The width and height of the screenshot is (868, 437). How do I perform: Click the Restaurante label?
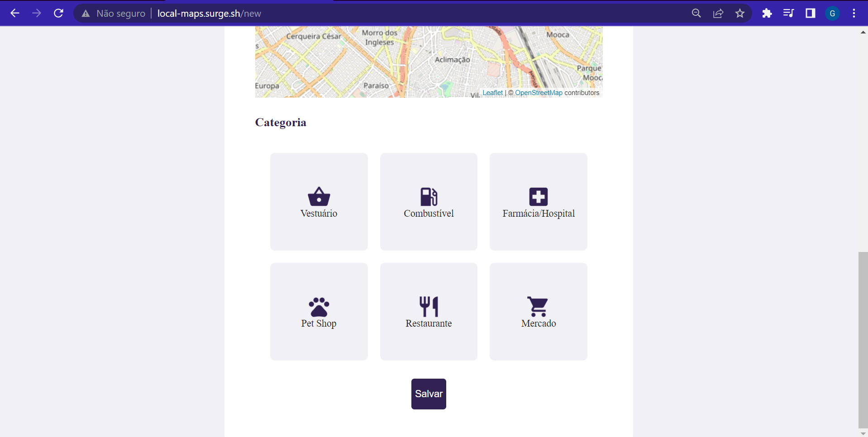tap(429, 323)
